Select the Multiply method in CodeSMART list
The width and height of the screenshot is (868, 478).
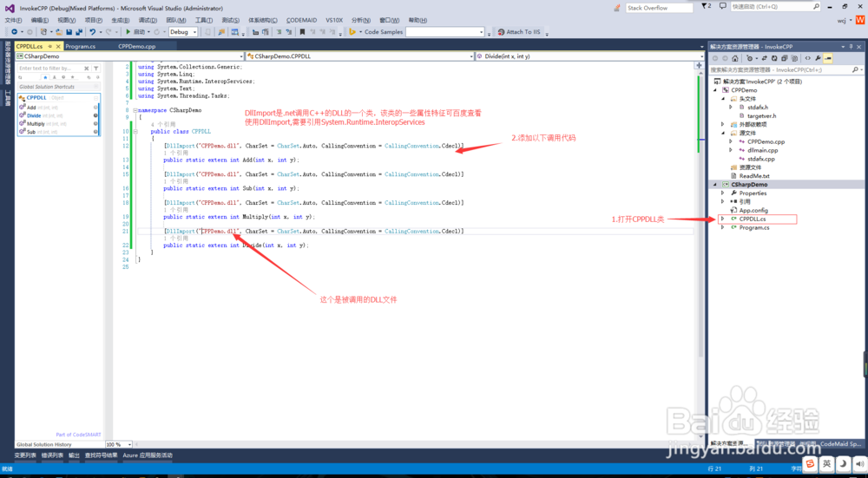pyautogui.click(x=36, y=124)
